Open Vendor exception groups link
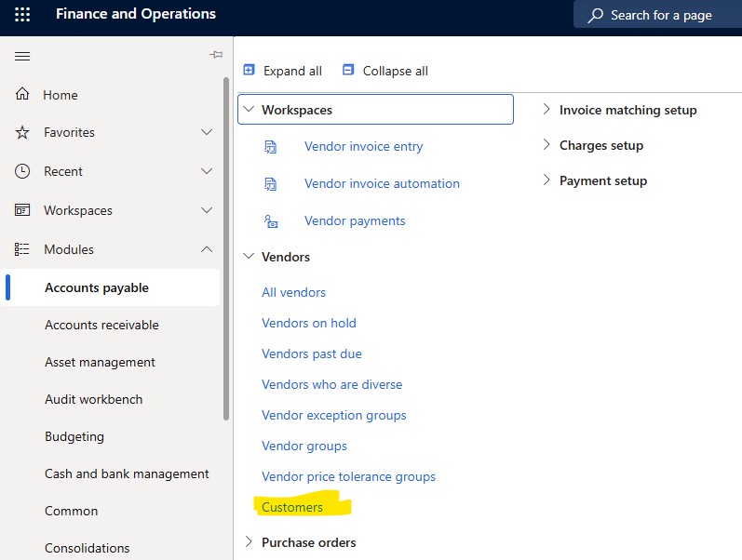Screen dimensions: 742x560 point(334,415)
